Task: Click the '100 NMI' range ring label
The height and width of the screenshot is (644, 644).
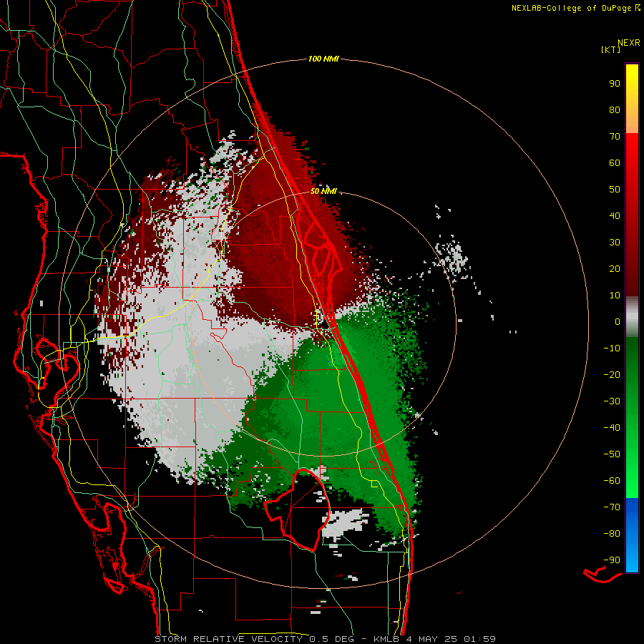Action: 323,59
